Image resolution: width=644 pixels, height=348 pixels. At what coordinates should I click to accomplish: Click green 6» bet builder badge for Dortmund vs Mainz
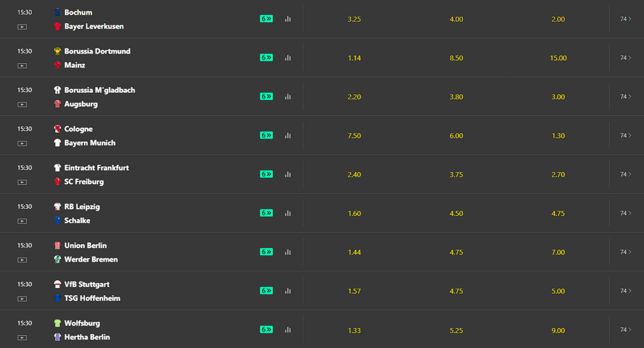266,57
